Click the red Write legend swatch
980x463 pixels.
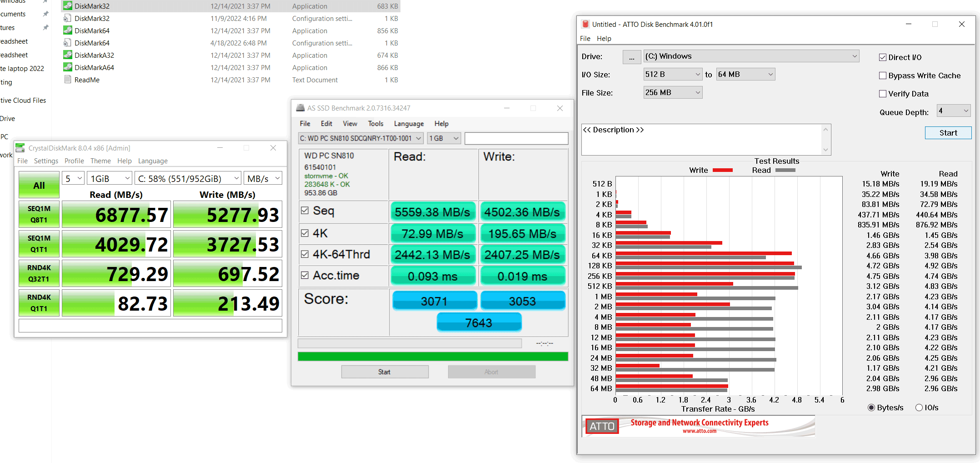[x=723, y=170]
